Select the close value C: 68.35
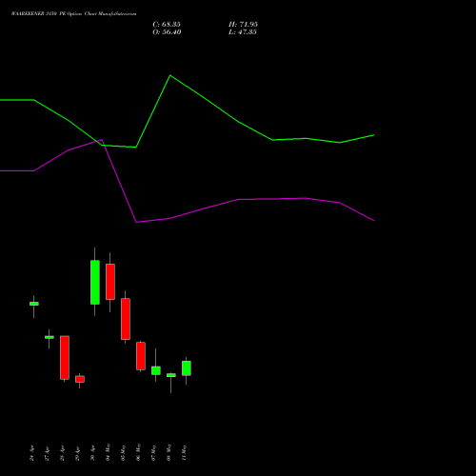This screenshot has width=476, height=476. click(167, 25)
